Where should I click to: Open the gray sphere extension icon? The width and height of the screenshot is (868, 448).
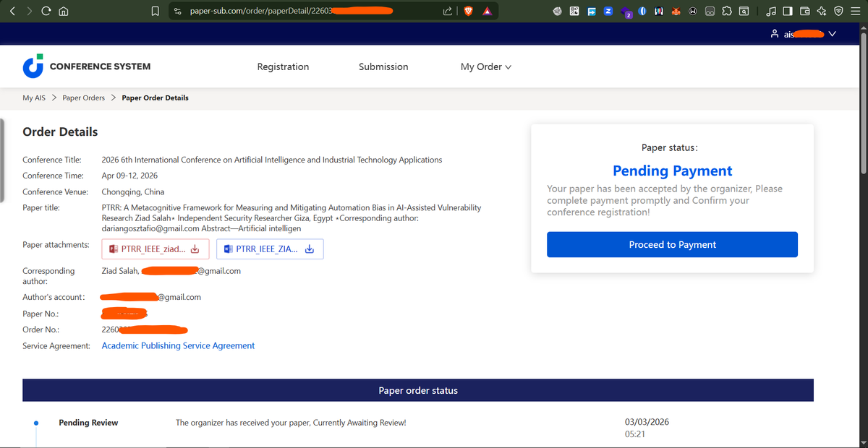pyautogui.click(x=558, y=11)
